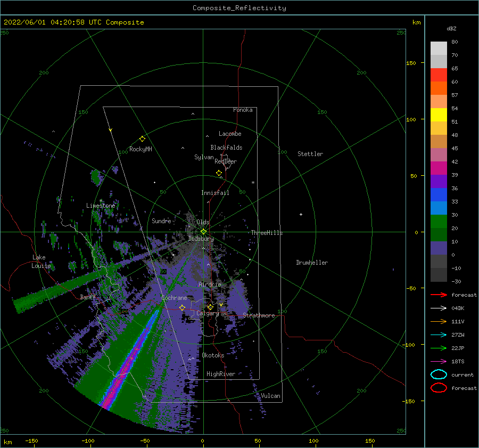Select the RockyMH label
Image resolution: width=479 pixels, height=448 pixels.
141,149
